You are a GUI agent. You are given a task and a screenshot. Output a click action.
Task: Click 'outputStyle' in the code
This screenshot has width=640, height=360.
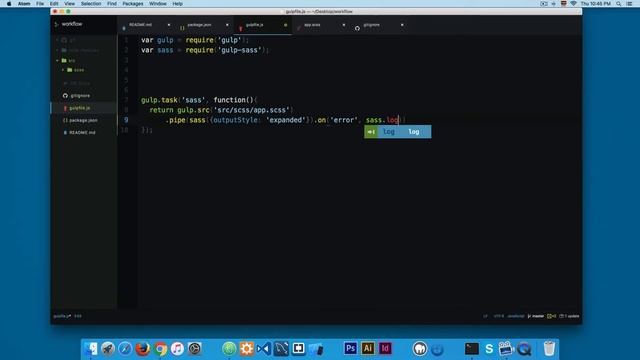pyautogui.click(x=236, y=120)
